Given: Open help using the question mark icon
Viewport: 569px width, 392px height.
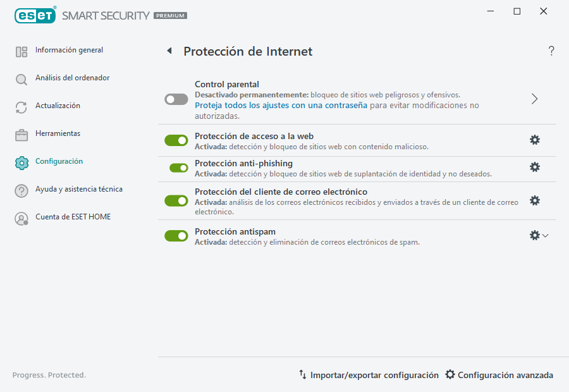Looking at the screenshot, I should coord(551,51).
